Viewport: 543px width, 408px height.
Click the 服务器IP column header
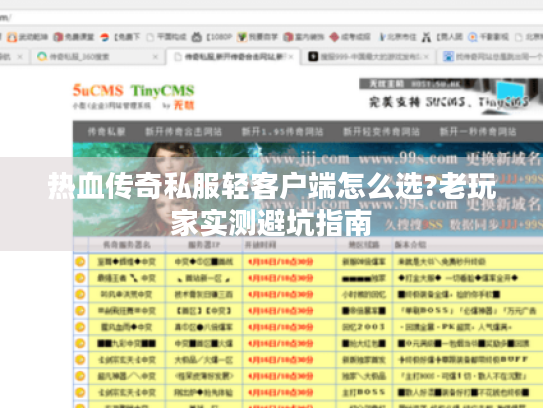(x=204, y=245)
